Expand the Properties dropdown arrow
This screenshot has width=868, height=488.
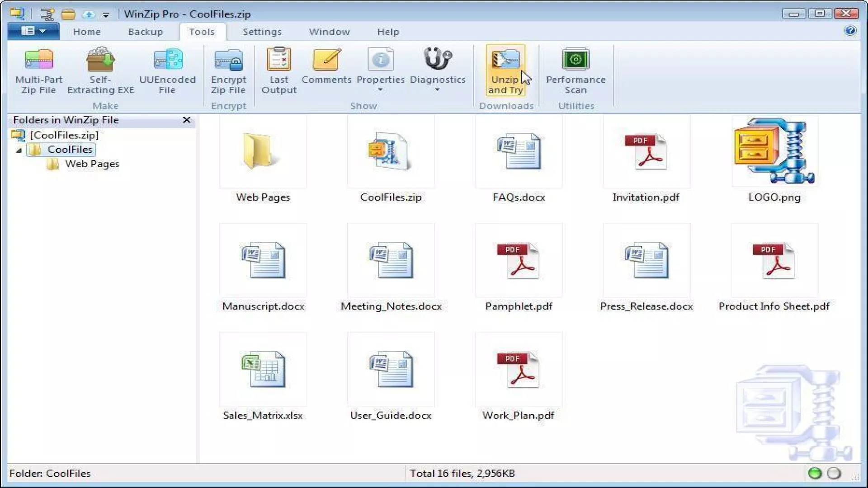coord(380,90)
